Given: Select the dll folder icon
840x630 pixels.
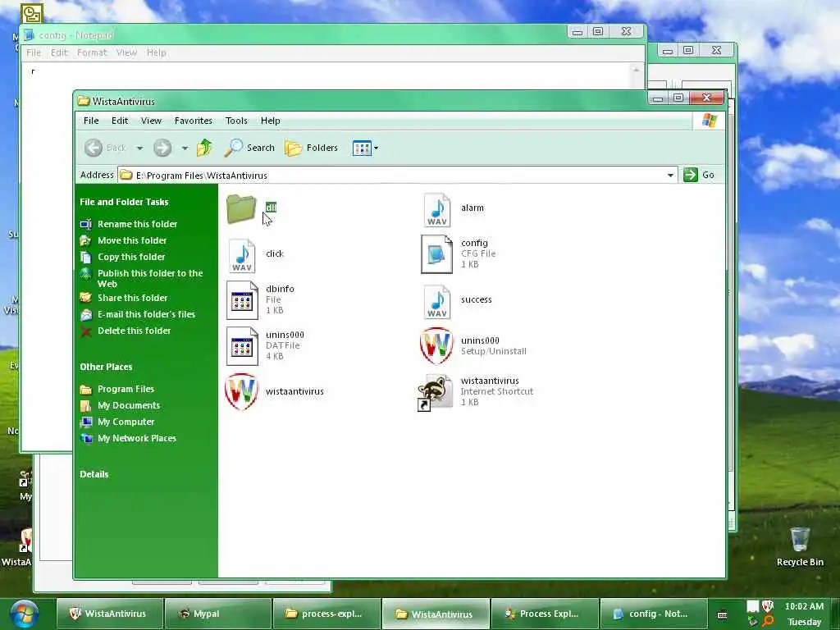Looking at the screenshot, I should tap(241, 208).
